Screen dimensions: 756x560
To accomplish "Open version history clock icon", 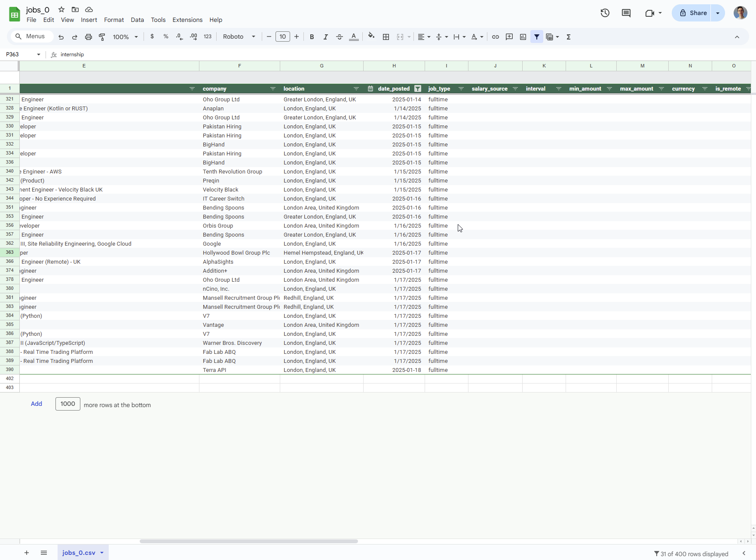I will tap(605, 13).
